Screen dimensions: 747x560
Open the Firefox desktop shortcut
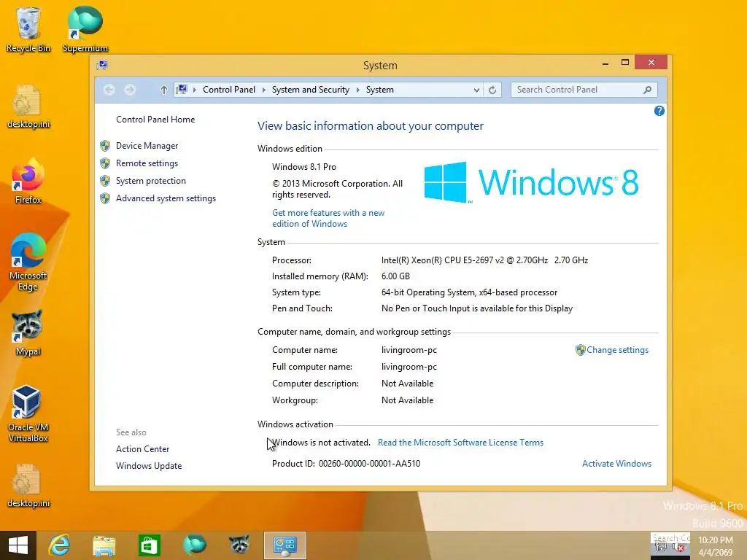pyautogui.click(x=28, y=182)
